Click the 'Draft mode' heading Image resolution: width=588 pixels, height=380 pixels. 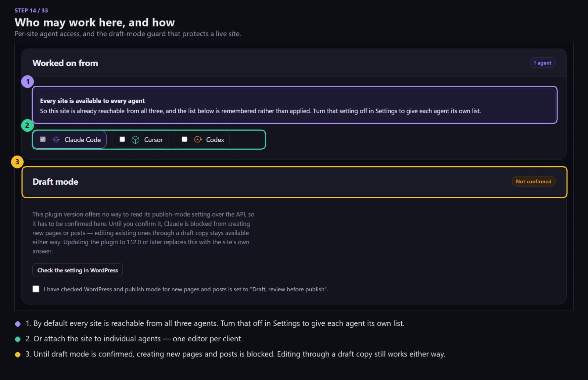55,182
